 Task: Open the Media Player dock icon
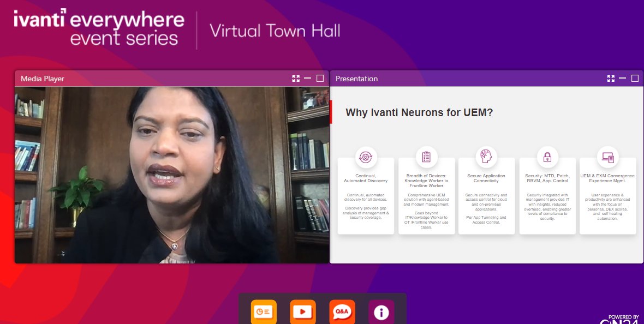coord(303,311)
